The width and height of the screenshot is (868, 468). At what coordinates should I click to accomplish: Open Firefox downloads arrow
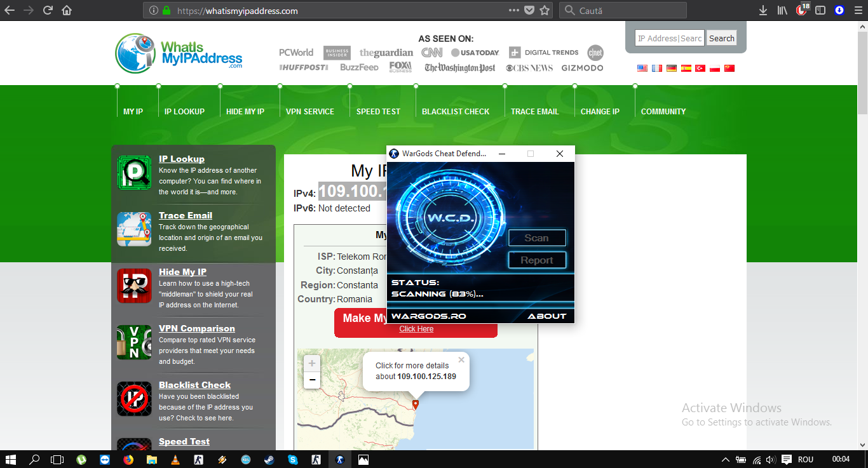pyautogui.click(x=763, y=10)
